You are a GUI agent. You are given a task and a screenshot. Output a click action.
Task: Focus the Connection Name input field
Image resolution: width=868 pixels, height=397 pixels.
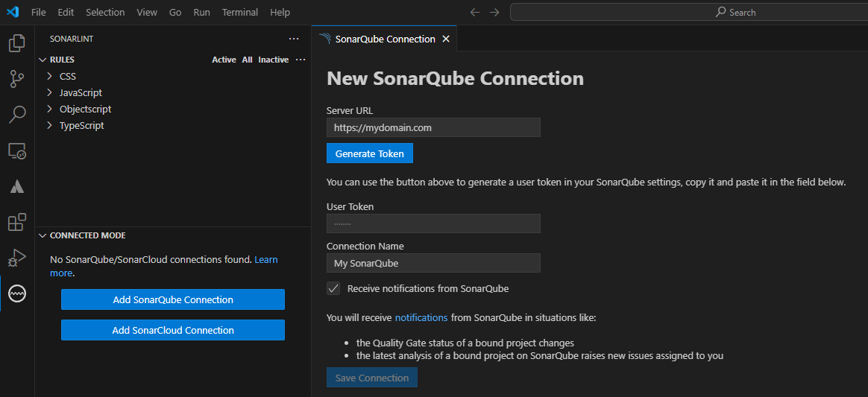tap(433, 263)
